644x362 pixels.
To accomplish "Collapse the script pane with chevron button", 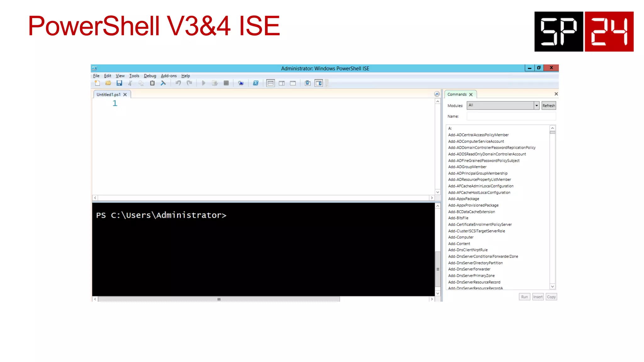I will pos(437,94).
